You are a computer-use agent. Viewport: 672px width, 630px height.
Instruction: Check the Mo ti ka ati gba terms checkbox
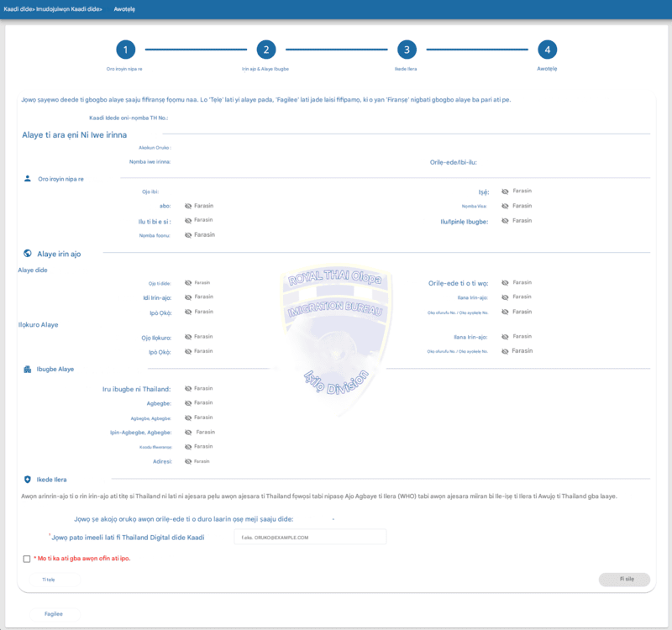pos(27,559)
